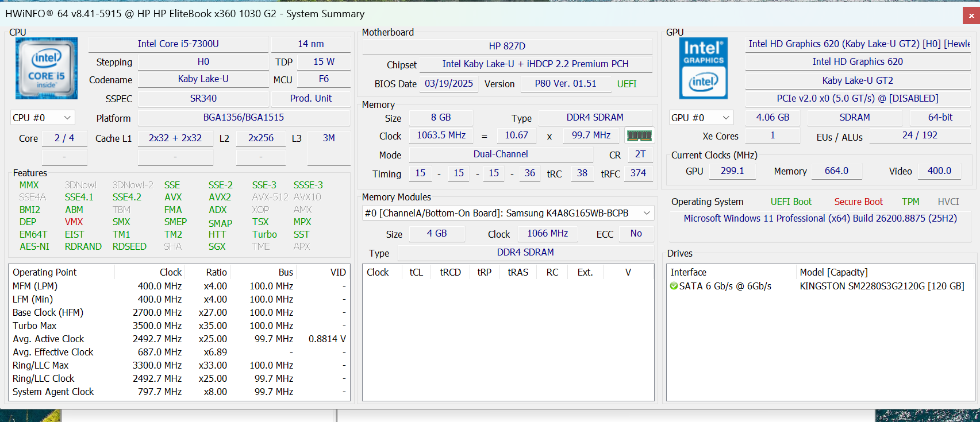980x422 pixels.
Task: Click the Platform value BGA1356/BGA1515
Action: coord(244,118)
